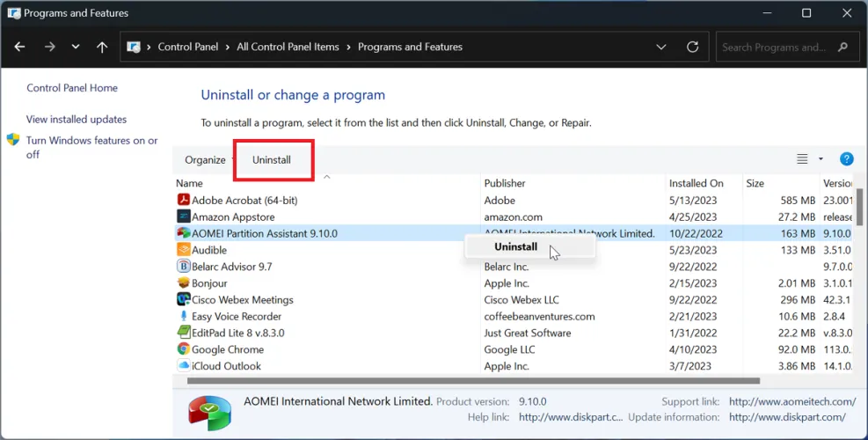Image resolution: width=868 pixels, height=440 pixels.
Task: Choose Uninstall from the context menu
Action: (515, 247)
